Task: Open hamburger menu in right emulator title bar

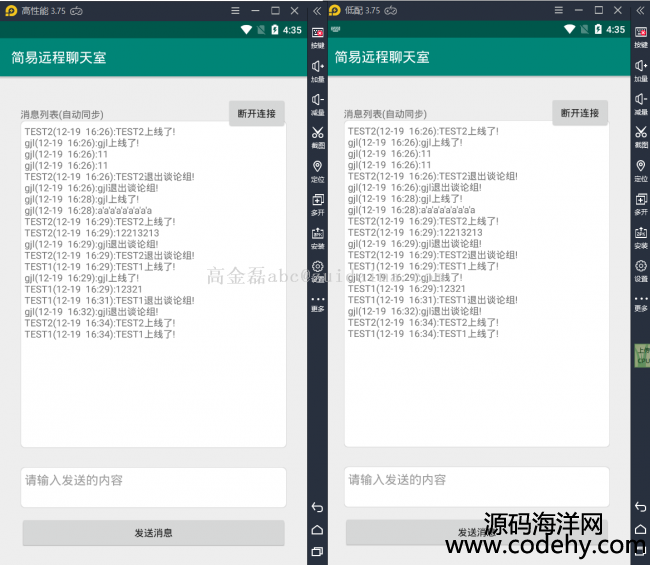Action: point(558,10)
